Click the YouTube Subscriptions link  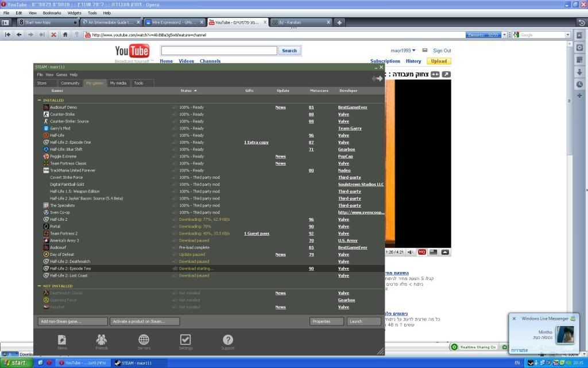click(x=385, y=61)
